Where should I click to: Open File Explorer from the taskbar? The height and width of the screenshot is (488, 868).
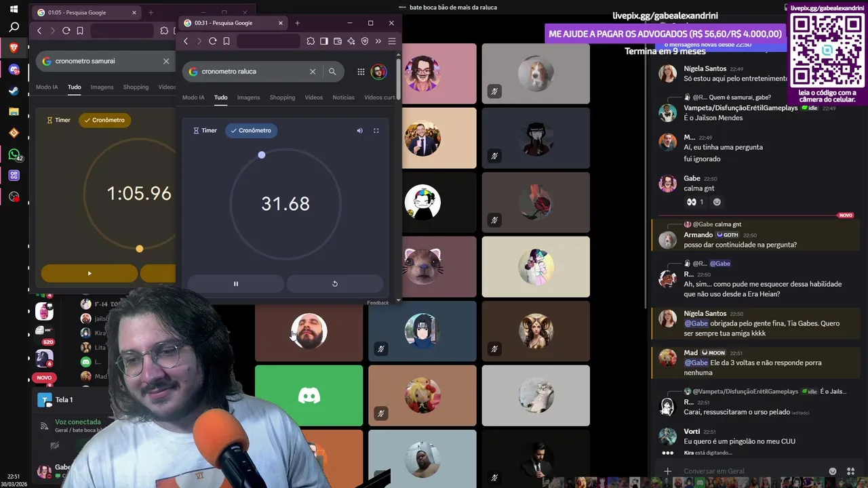(x=14, y=112)
